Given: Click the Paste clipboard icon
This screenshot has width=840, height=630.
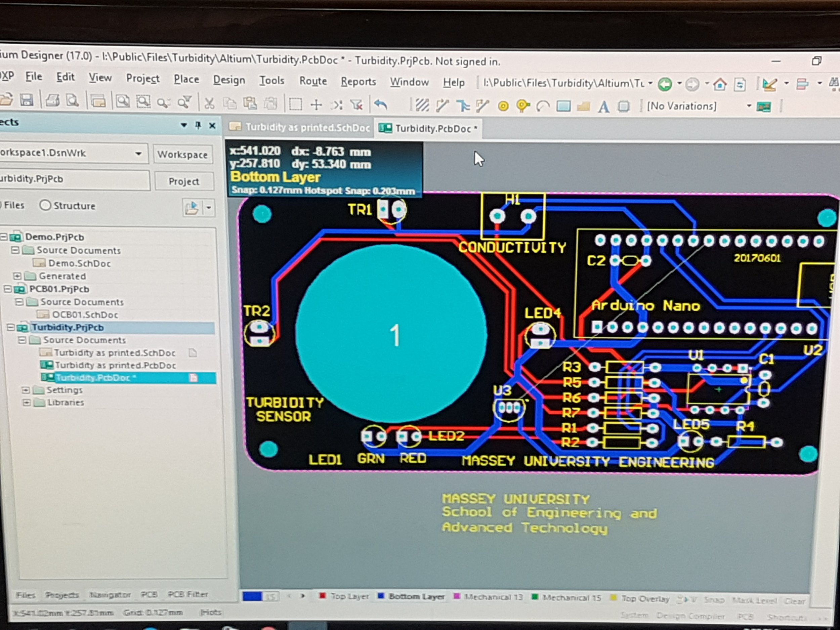Looking at the screenshot, I should pyautogui.click(x=250, y=103).
